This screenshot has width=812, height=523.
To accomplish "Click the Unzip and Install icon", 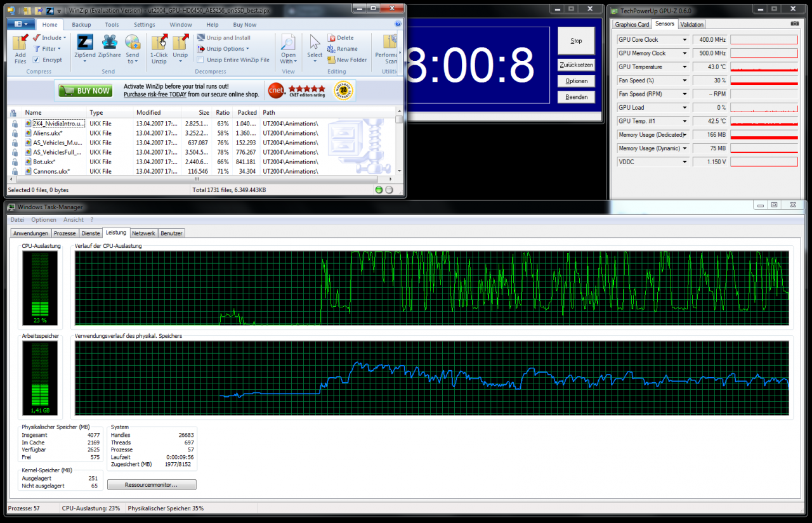I will 201,38.
